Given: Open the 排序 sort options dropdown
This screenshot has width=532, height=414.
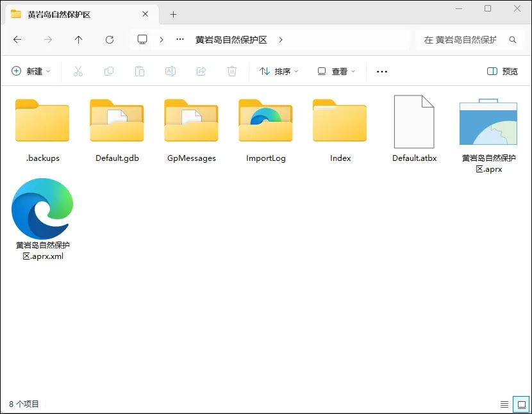Looking at the screenshot, I should (277, 71).
